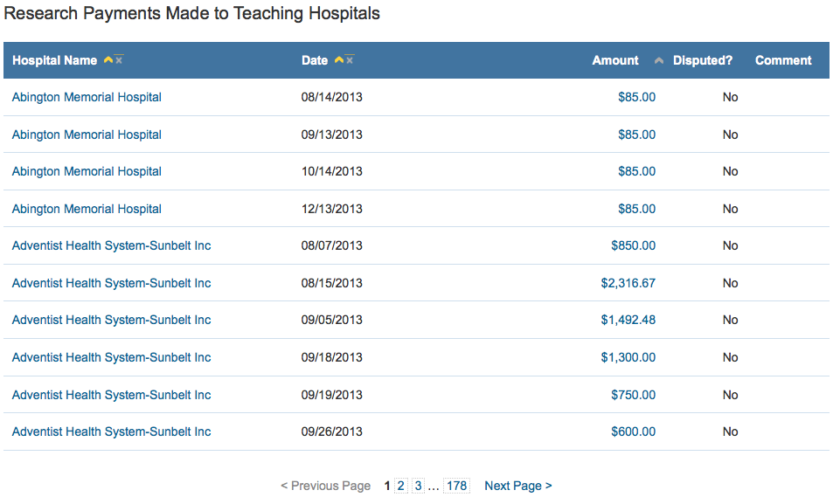Screen dimensions: 840x504
Task: Click the Hospital Name sort arrow icon
Action: pos(108,60)
